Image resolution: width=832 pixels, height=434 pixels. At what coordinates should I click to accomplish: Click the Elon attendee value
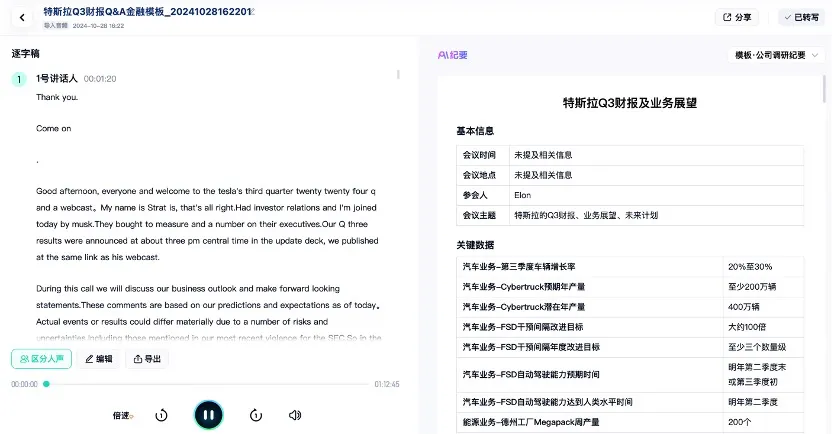pos(523,195)
